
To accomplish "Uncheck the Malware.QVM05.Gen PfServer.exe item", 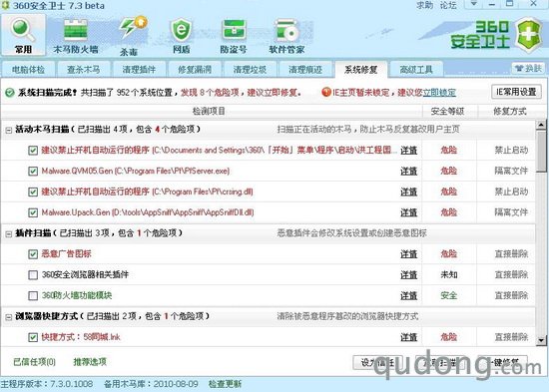I will (33, 172).
